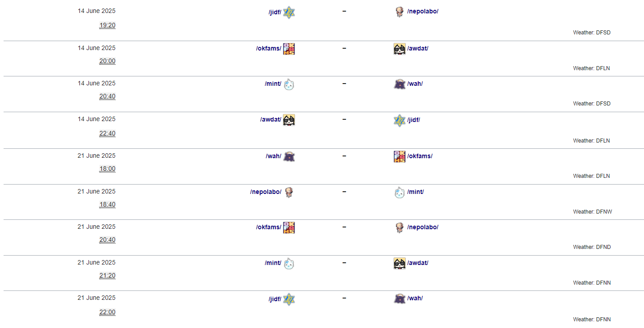644x328 pixels.
Task: Click the /wah/ icon in the 22:00 match
Action: [399, 299]
